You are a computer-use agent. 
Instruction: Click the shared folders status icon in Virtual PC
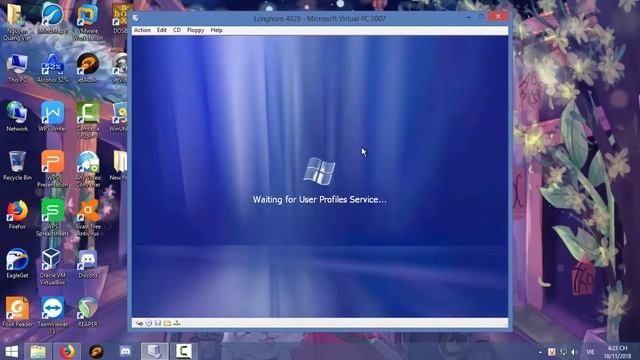pos(167,323)
